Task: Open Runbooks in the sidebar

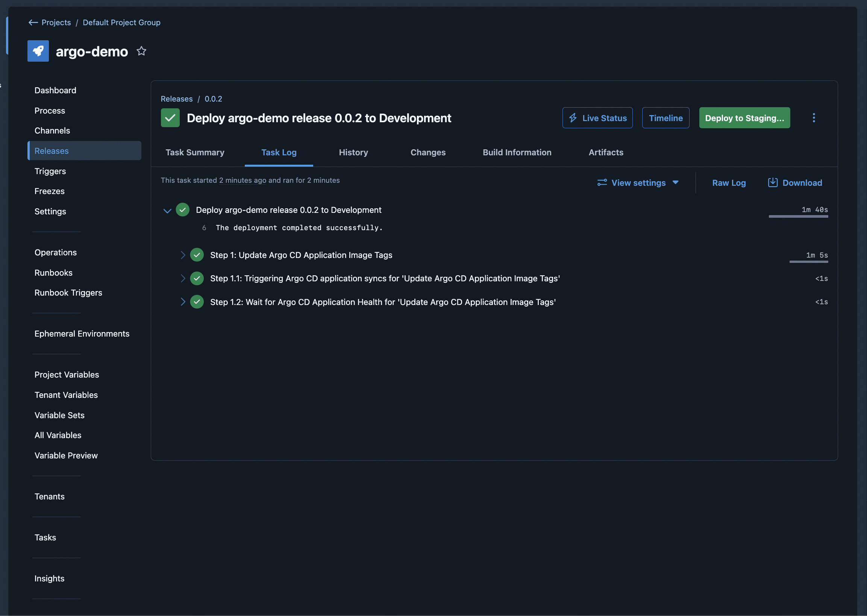Action: 53,273
